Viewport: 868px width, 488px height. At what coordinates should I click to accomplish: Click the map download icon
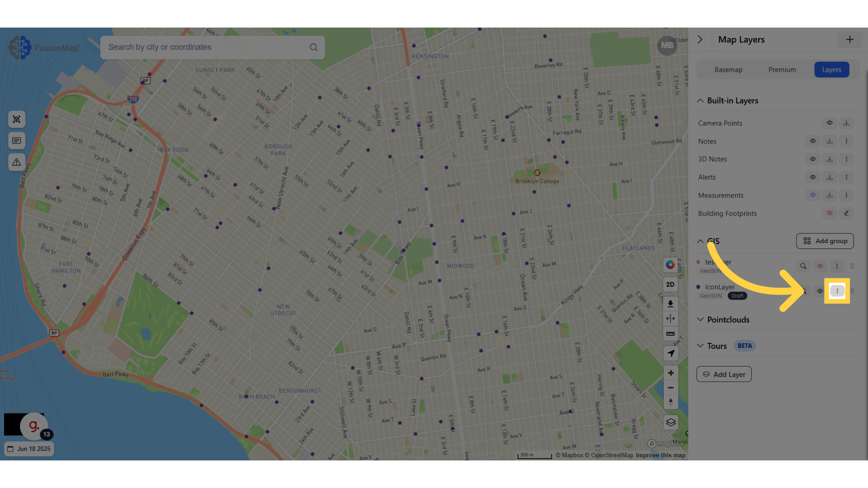670,304
